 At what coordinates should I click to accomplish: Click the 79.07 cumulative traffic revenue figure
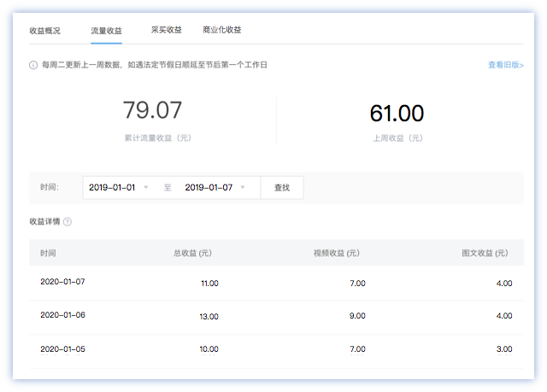(152, 111)
